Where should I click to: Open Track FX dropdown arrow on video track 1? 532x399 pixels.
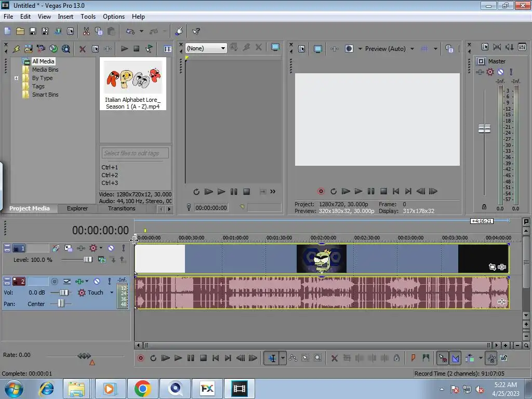click(x=101, y=248)
